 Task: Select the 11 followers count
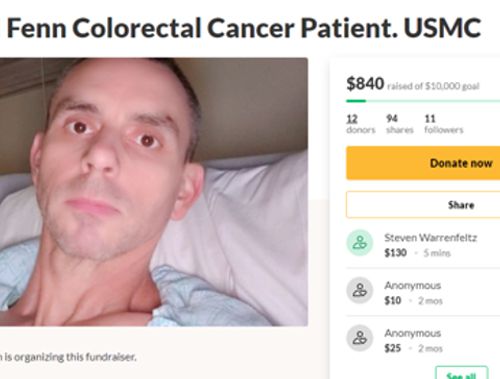tap(444, 124)
